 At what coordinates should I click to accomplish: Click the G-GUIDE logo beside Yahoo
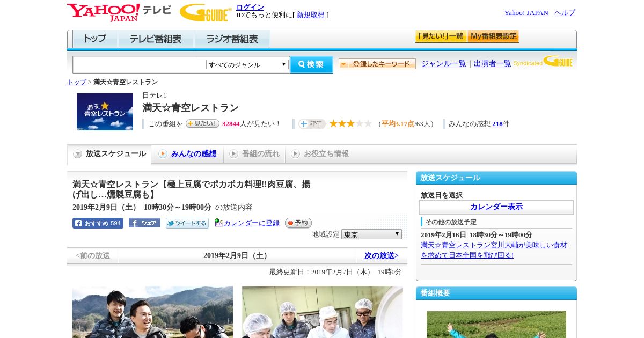click(206, 12)
